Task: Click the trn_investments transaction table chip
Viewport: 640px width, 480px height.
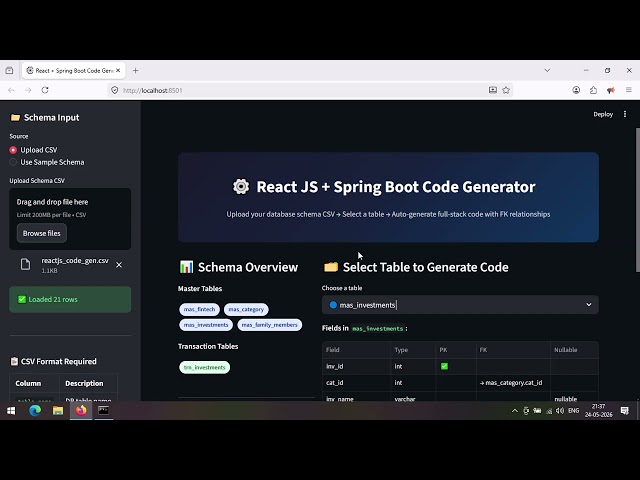Action: [204, 367]
